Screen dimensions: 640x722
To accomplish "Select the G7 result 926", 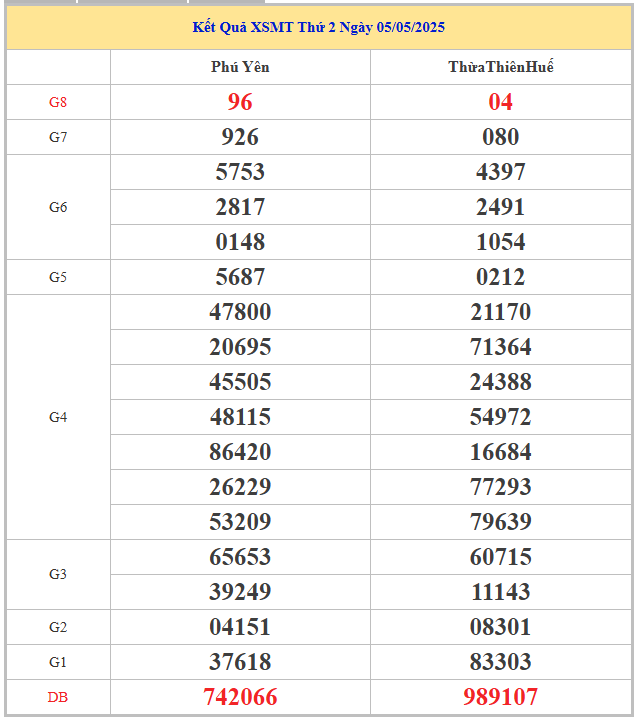I will [240, 137].
